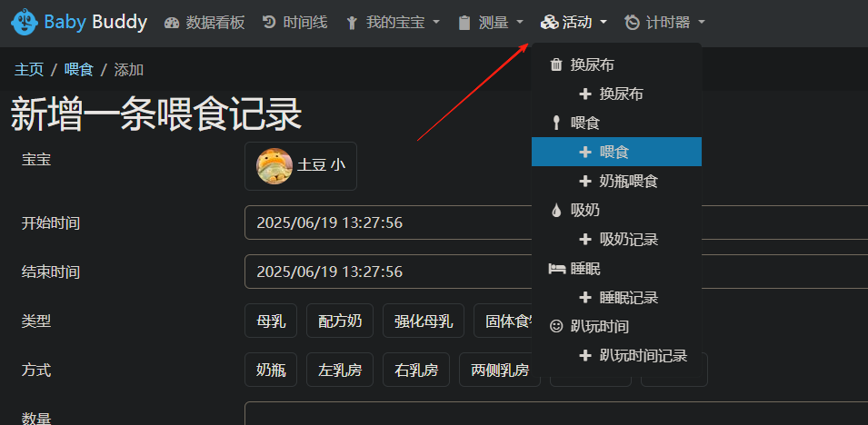Open the 数据看板 nav item
Screen dimensions: 868x425
pyautogui.click(x=205, y=23)
